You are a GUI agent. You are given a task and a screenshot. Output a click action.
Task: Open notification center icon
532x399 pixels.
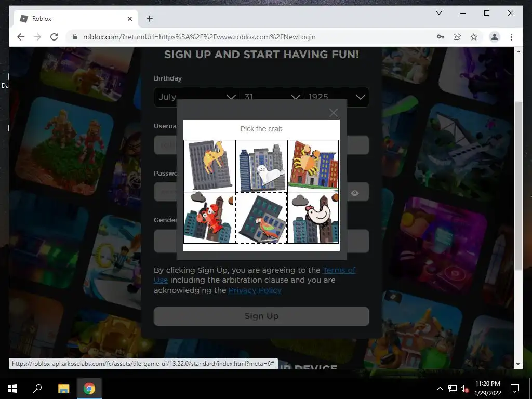point(515,389)
